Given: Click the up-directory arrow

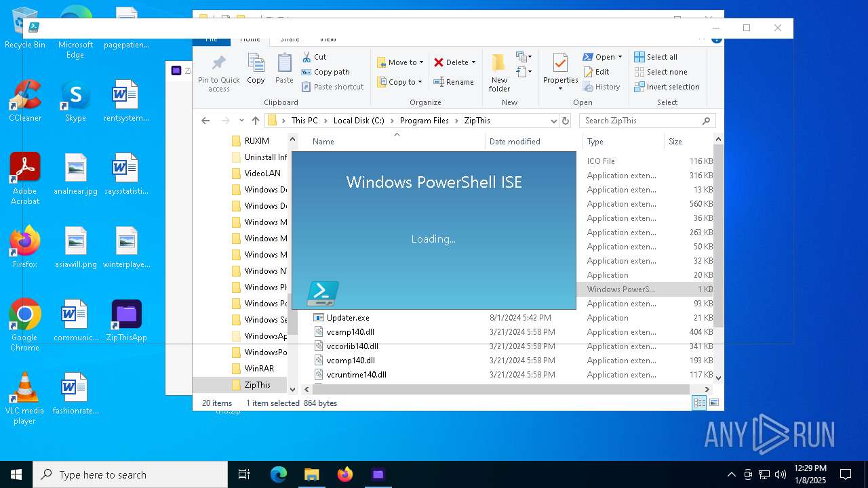Looking at the screenshot, I should pyautogui.click(x=256, y=121).
